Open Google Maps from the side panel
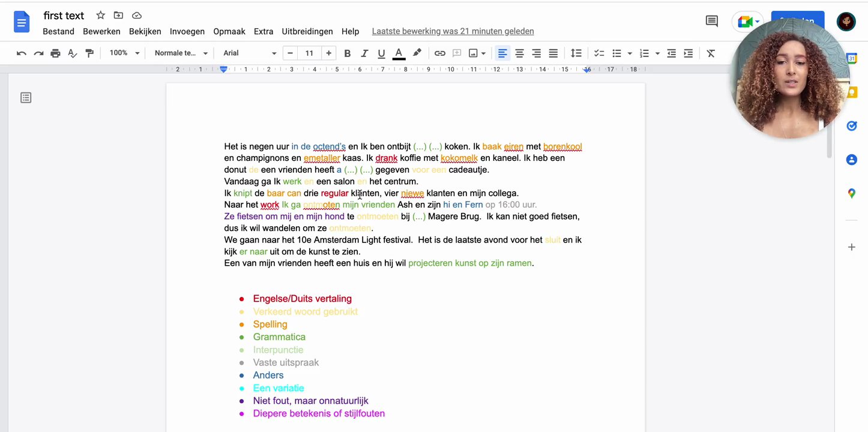This screenshot has width=868, height=432. pyautogui.click(x=851, y=193)
